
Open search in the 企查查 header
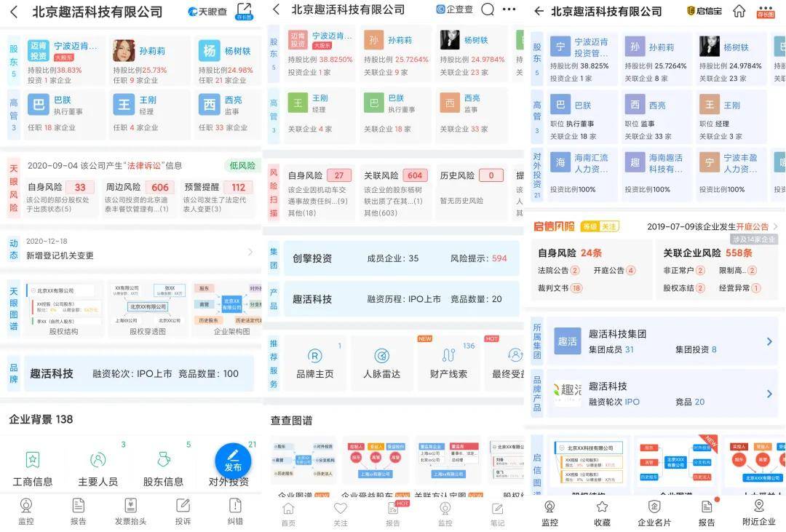[487, 9]
